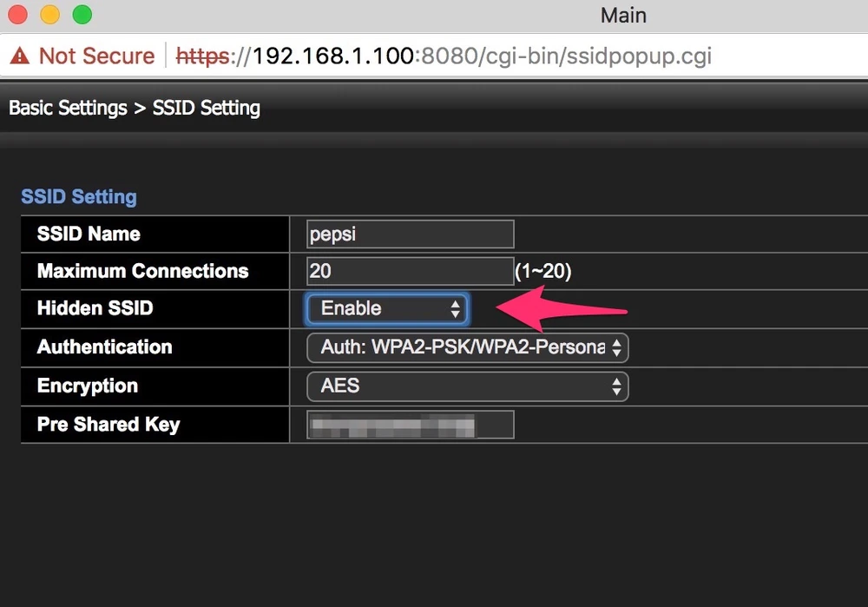The width and height of the screenshot is (868, 607).
Task: Click the Not Secure text label
Action: click(96, 56)
